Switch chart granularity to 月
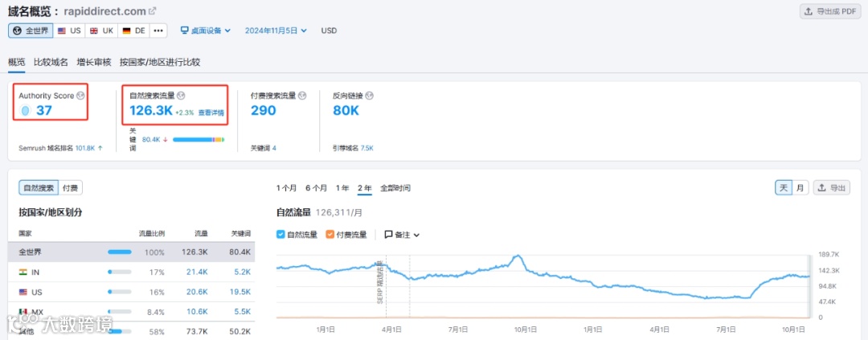Image resolution: width=868 pixels, height=340 pixels. tap(800, 188)
